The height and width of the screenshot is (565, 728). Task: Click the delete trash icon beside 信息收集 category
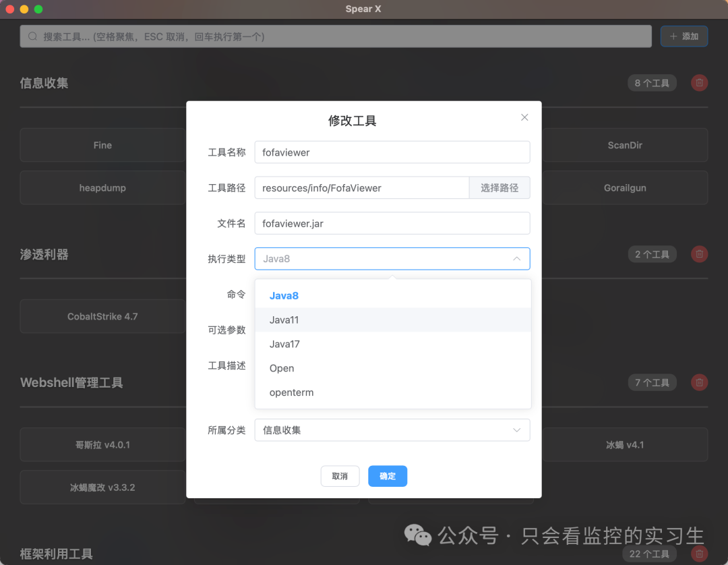(699, 82)
